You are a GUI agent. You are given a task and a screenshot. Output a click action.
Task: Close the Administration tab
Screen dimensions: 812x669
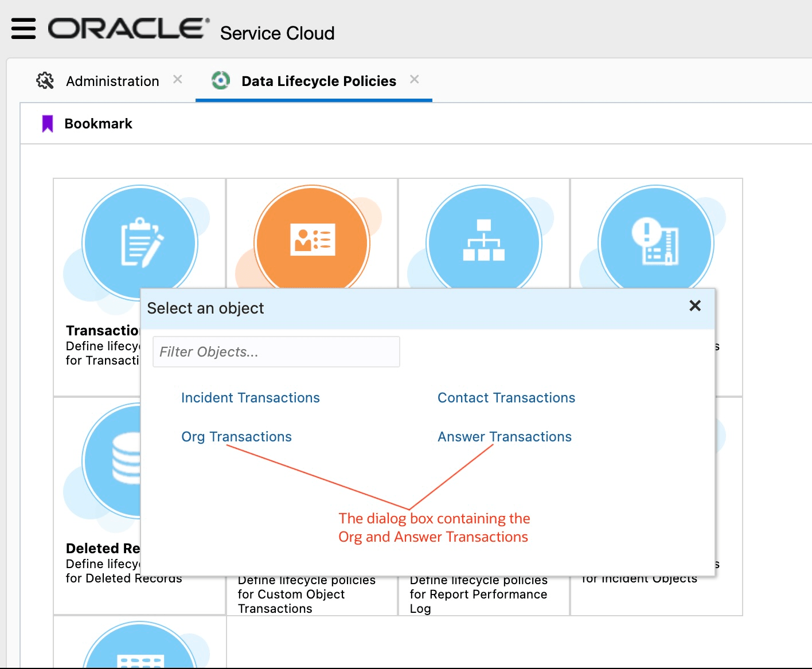(x=178, y=80)
